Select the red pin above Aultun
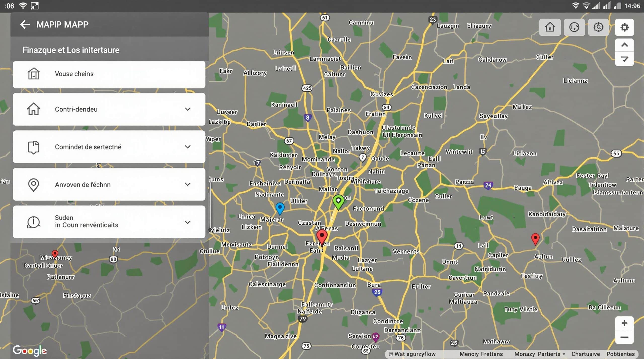Screen dimensions: 644x359 click(x=535, y=239)
